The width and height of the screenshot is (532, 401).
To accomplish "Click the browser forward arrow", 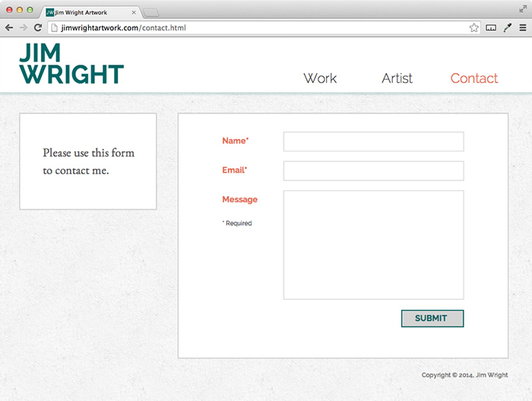I will point(23,27).
